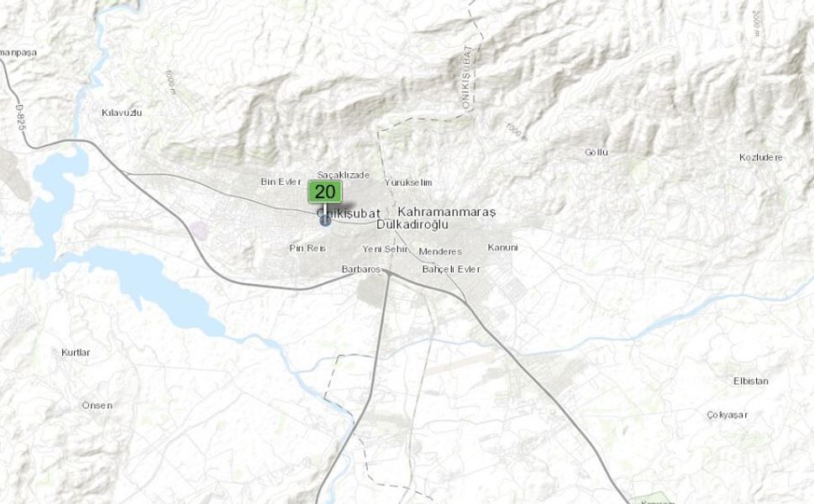Click the Kılavuzlu place name

click(x=122, y=113)
